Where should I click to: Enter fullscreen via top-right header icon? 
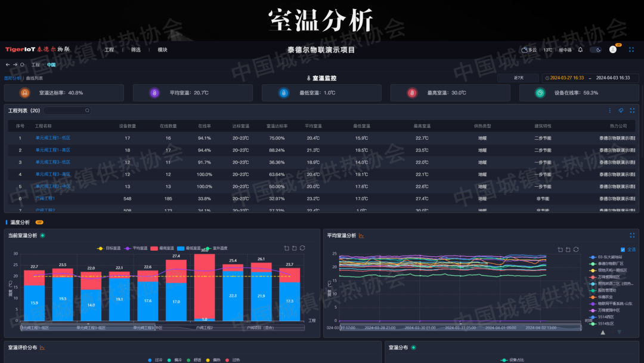(631, 50)
